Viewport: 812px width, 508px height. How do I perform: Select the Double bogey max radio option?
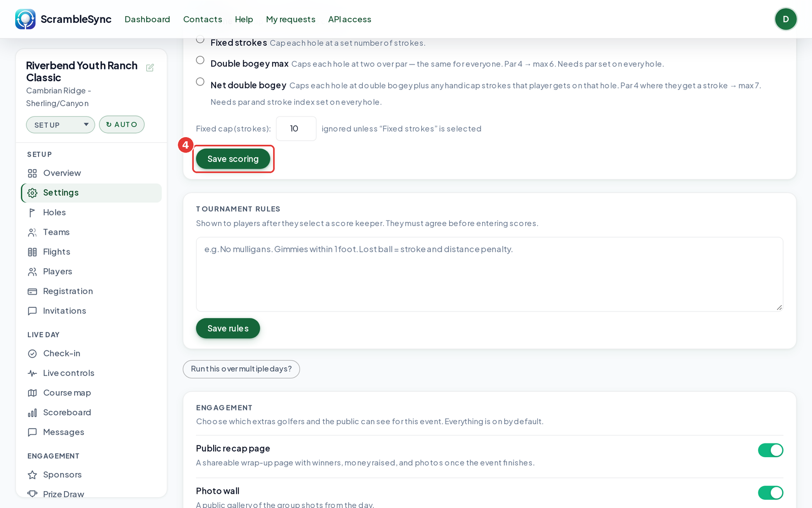pos(200,60)
